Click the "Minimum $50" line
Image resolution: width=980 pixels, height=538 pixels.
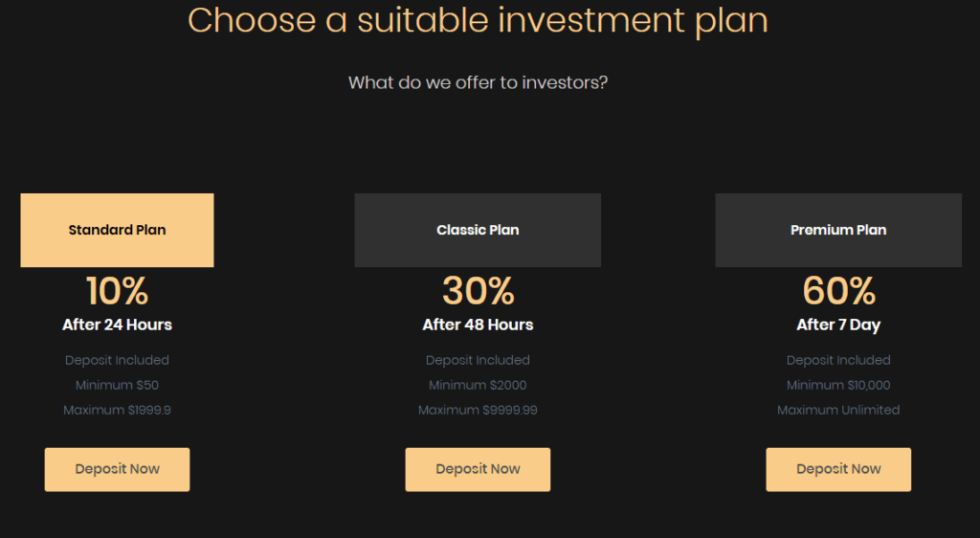117,385
